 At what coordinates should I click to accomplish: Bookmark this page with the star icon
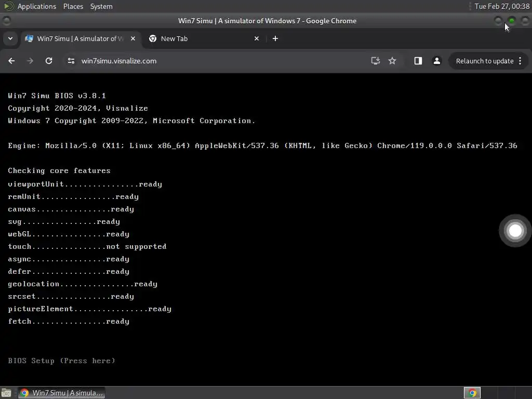pyautogui.click(x=392, y=61)
